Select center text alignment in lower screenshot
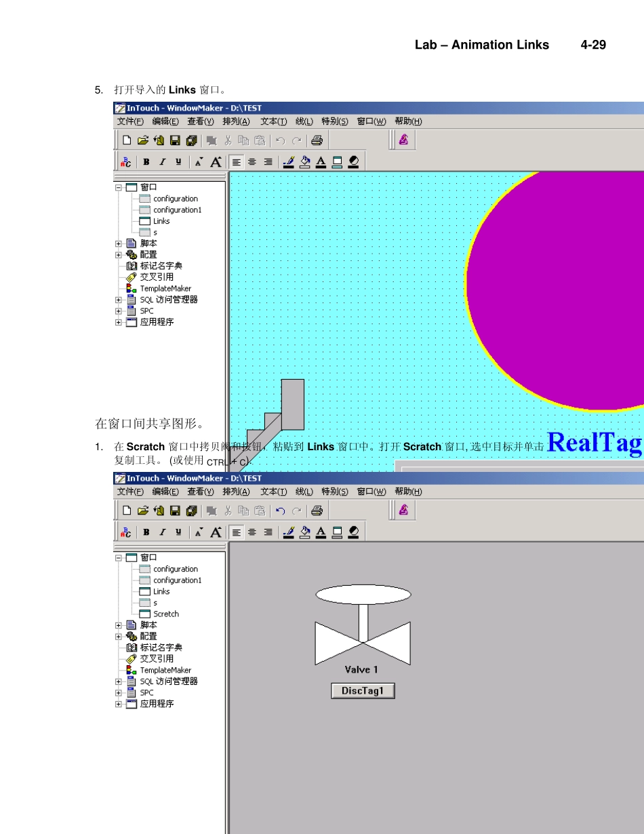Image resolution: width=644 pixels, height=834 pixels. tap(251, 532)
